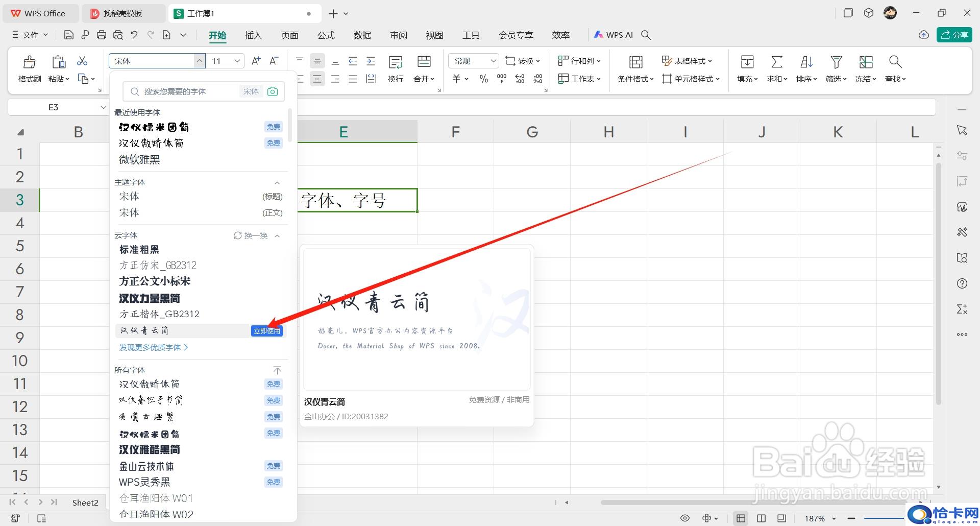Click the Merge cells (合并) icon
Screen dimensions: 980x526
pyautogui.click(x=424, y=62)
